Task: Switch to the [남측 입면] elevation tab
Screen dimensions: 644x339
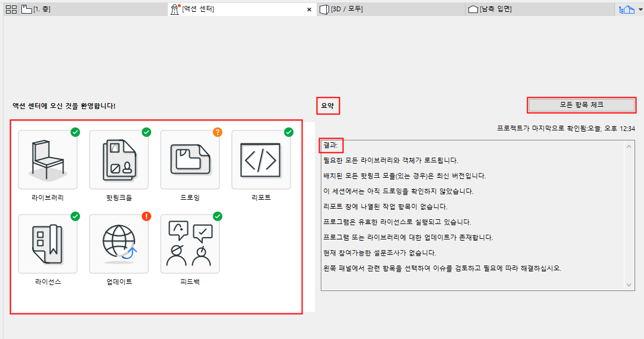Action: pos(539,9)
